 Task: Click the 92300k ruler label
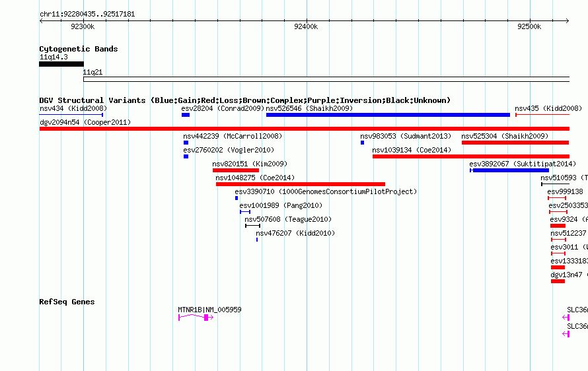pos(83,26)
